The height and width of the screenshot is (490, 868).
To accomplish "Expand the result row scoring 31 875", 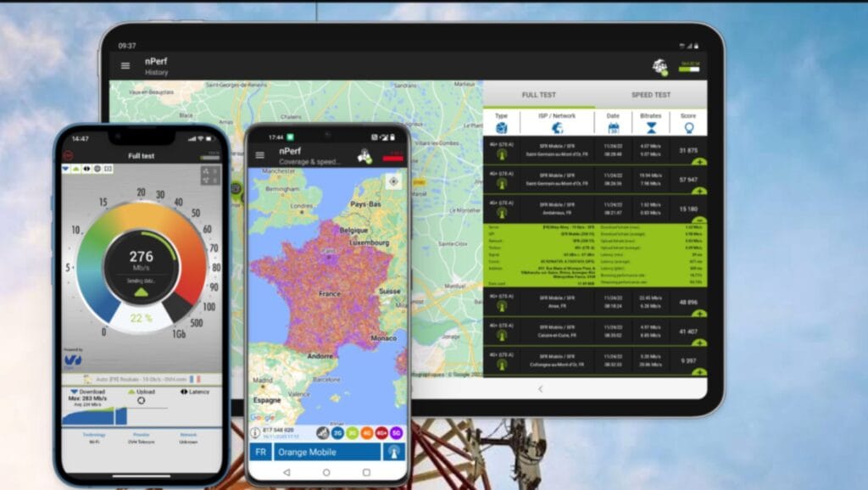I will 698,162.
